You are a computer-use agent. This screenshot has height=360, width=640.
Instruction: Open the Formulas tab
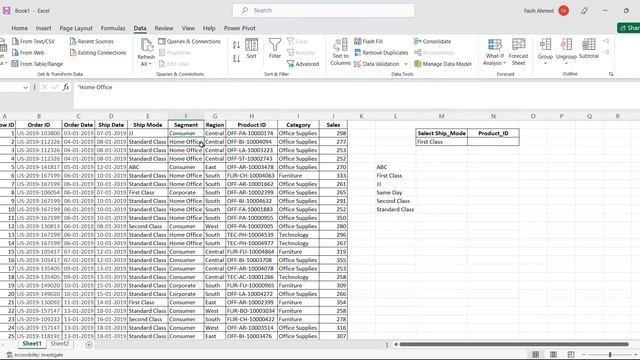click(113, 28)
